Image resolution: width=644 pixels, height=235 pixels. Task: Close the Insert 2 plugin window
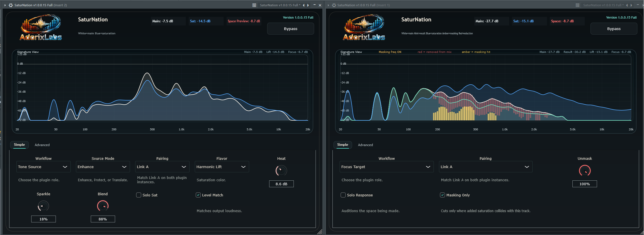pyautogui.click(x=320, y=5)
